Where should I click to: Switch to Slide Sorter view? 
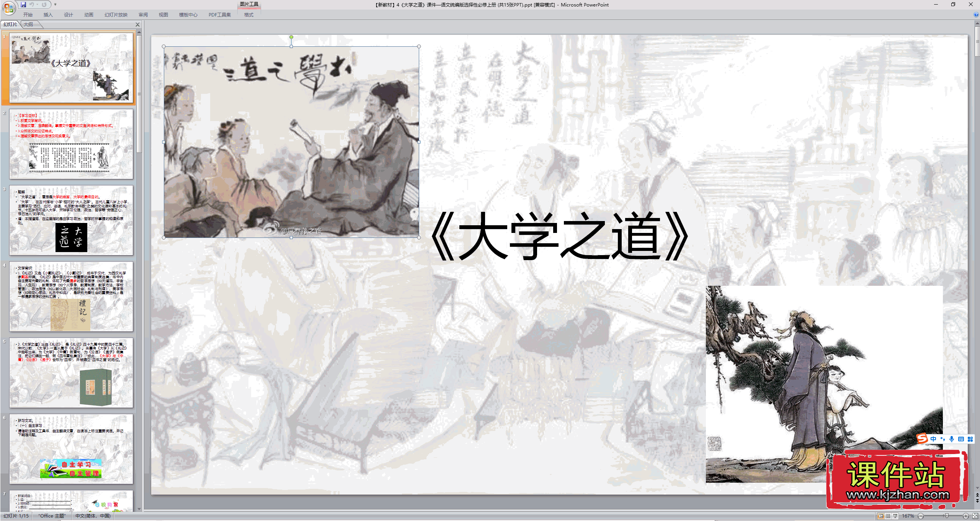888,516
